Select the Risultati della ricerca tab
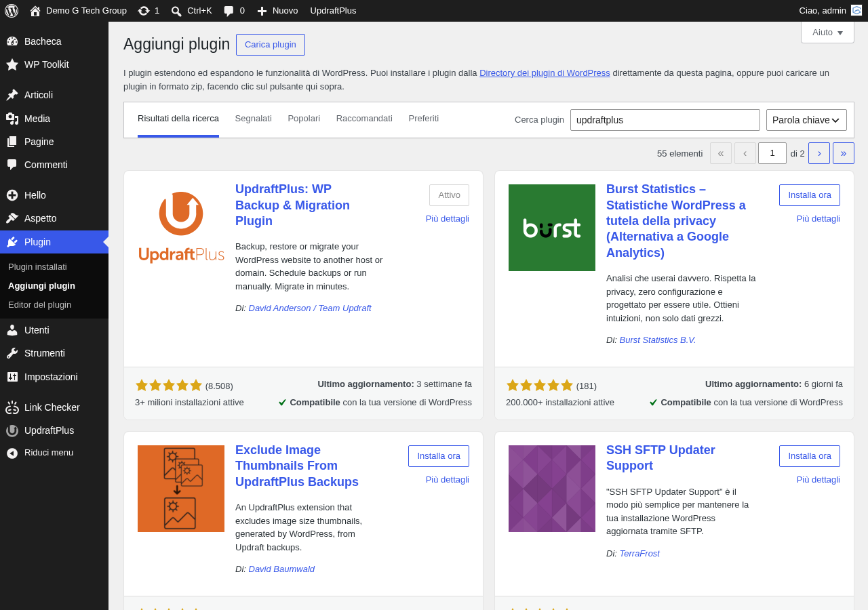The width and height of the screenshot is (868, 610). coord(178,119)
